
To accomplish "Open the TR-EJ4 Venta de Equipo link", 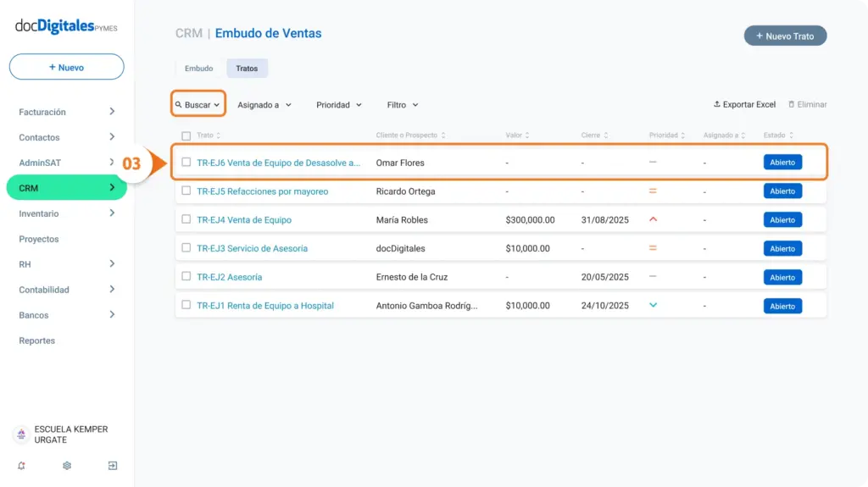I will [244, 219].
